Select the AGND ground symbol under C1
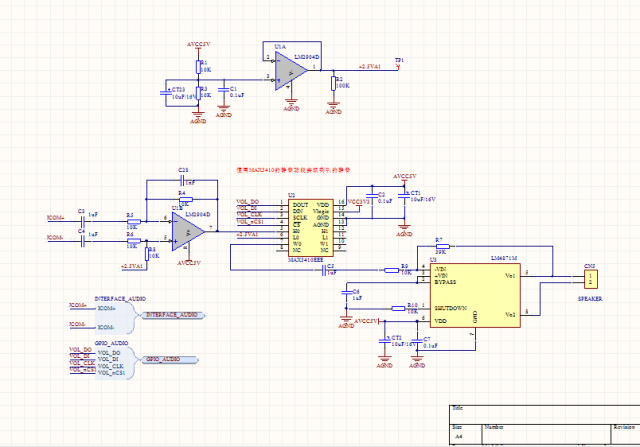 click(x=224, y=111)
